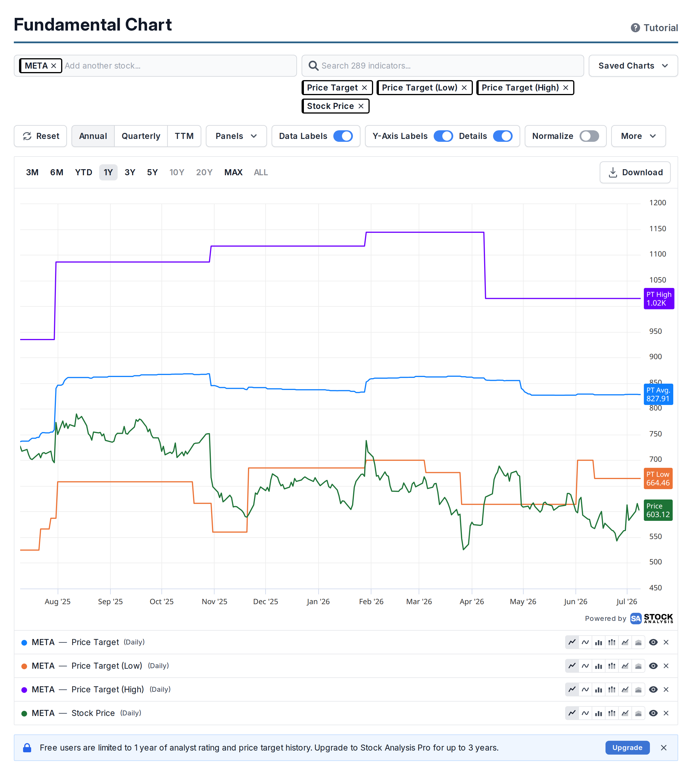This screenshot has width=692, height=784.
Task: Set Price Target (High) series to line chart
Action: pos(571,689)
